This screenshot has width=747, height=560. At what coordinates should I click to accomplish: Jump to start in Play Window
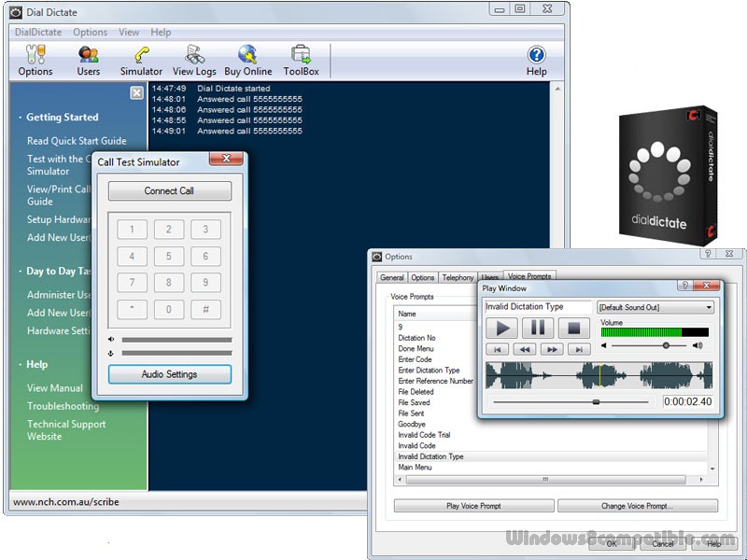498,349
